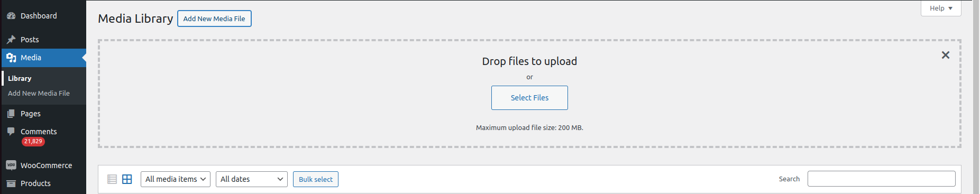Click the Pages icon in sidebar
The width and height of the screenshot is (980, 194).
click(x=11, y=114)
